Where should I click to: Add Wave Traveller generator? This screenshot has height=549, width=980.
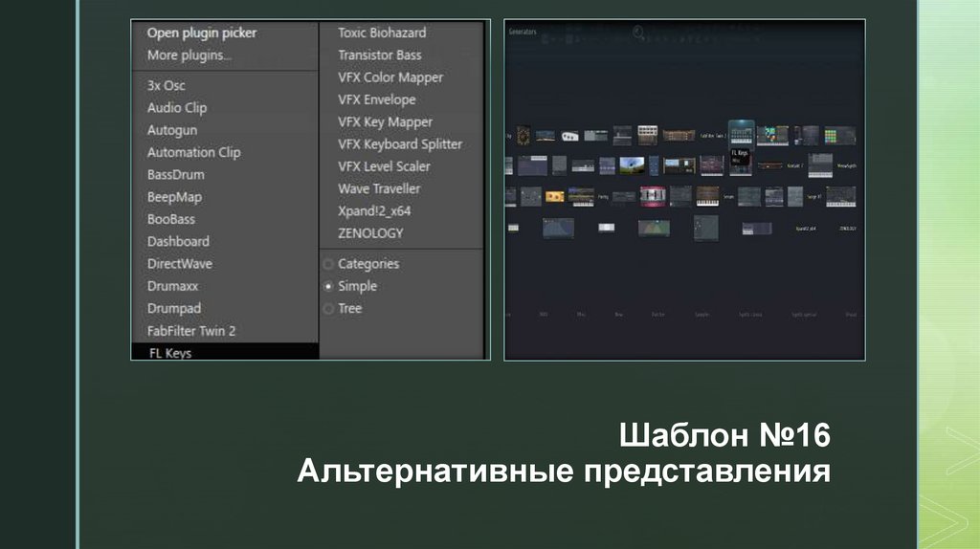tap(379, 188)
